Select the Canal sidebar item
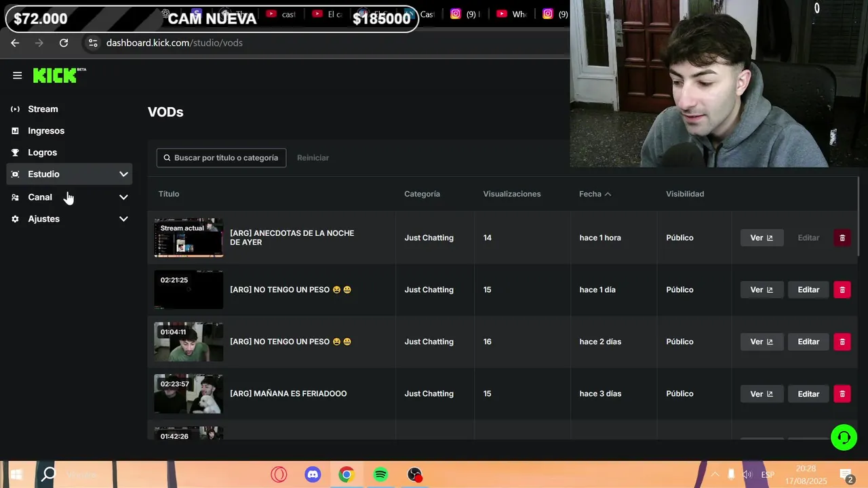The image size is (868, 488). coord(69,197)
